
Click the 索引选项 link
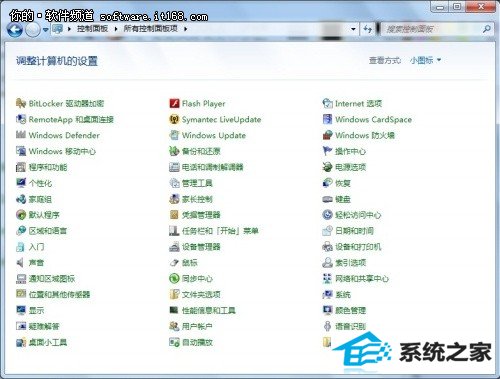(x=351, y=263)
